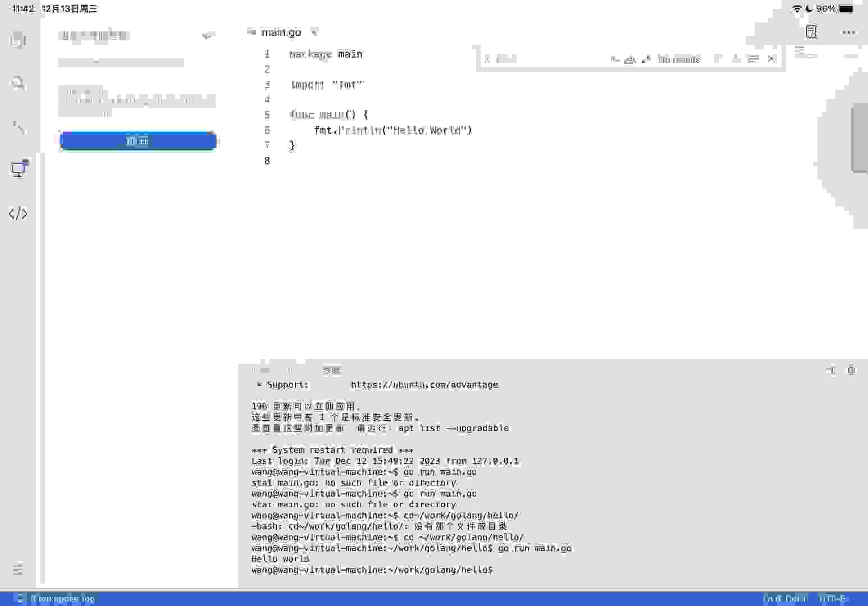The height and width of the screenshot is (606, 868).
Task: Toggle match whole word in find widget
Action: tap(630, 59)
